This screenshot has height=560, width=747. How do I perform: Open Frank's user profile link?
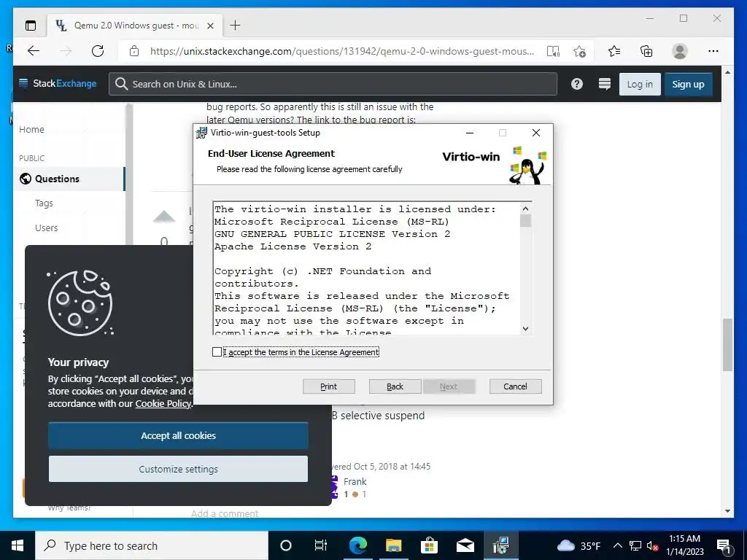coord(355,481)
